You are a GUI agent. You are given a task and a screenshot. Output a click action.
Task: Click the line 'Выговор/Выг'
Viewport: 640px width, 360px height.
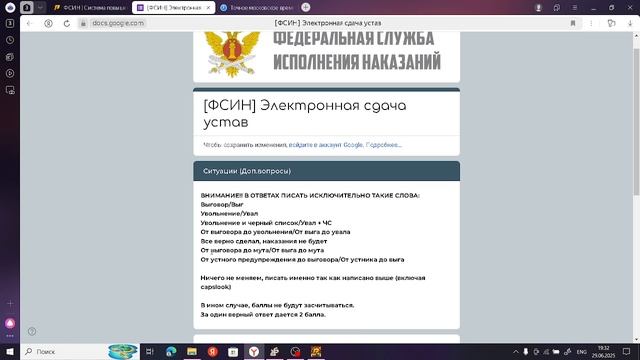coord(222,204)
